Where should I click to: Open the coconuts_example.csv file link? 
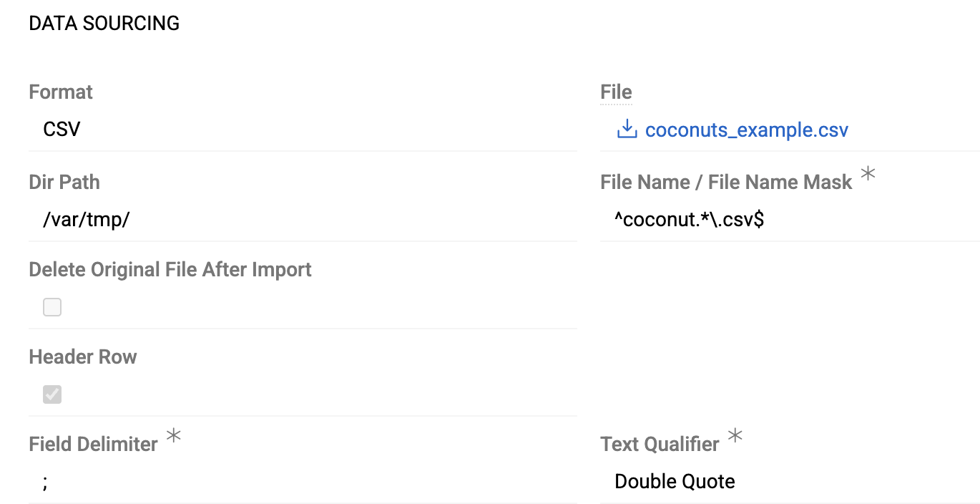point(746,130)
